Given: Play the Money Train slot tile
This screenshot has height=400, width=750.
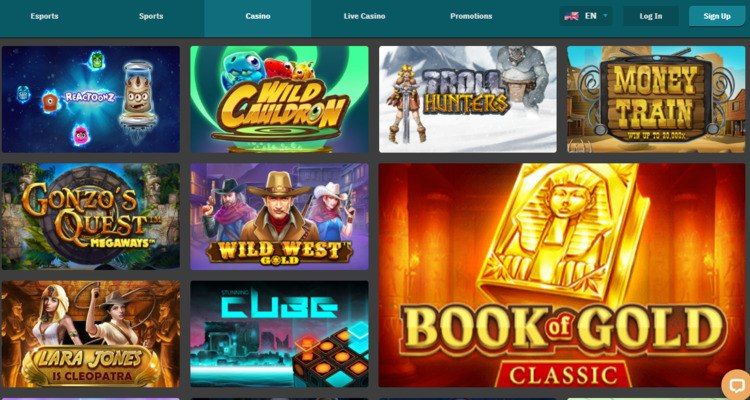Looking at the screenshot, I should pyautogui.click(x=656, y=99).
